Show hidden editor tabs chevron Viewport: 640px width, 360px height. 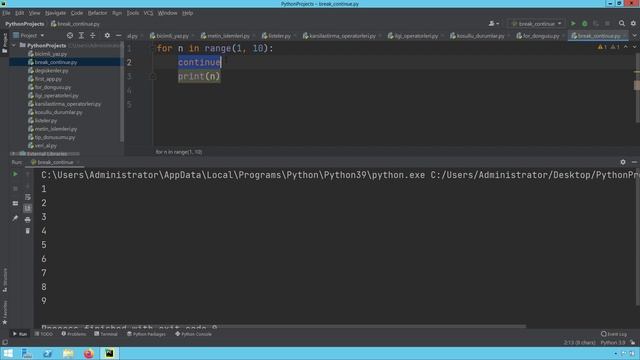pos(634,36)
